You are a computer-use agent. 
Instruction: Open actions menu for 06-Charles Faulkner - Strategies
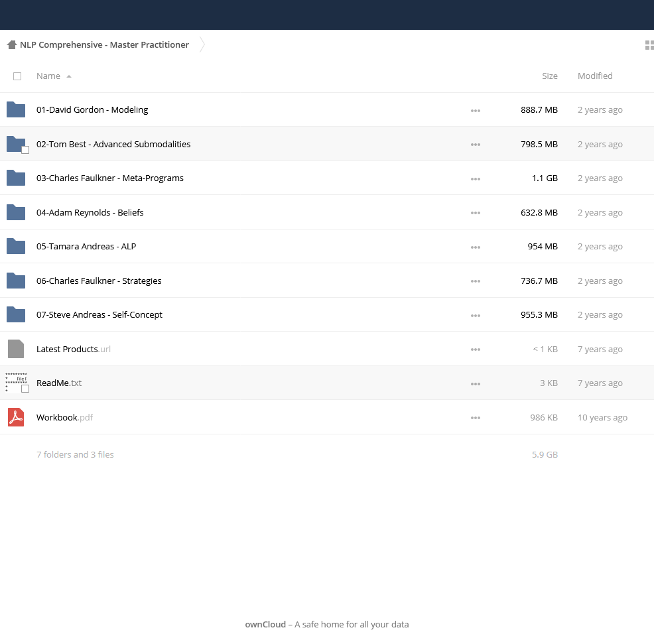476,281
